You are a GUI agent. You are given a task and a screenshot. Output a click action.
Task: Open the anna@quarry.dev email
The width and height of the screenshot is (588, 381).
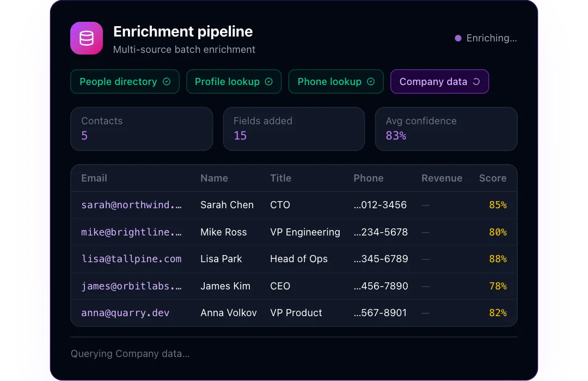[125, 313]
